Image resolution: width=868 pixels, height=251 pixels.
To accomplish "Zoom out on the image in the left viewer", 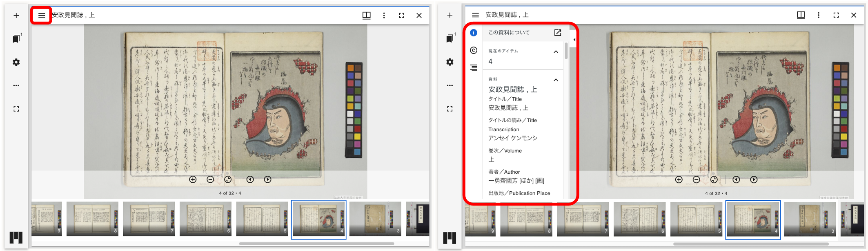I will pos(210,179).
